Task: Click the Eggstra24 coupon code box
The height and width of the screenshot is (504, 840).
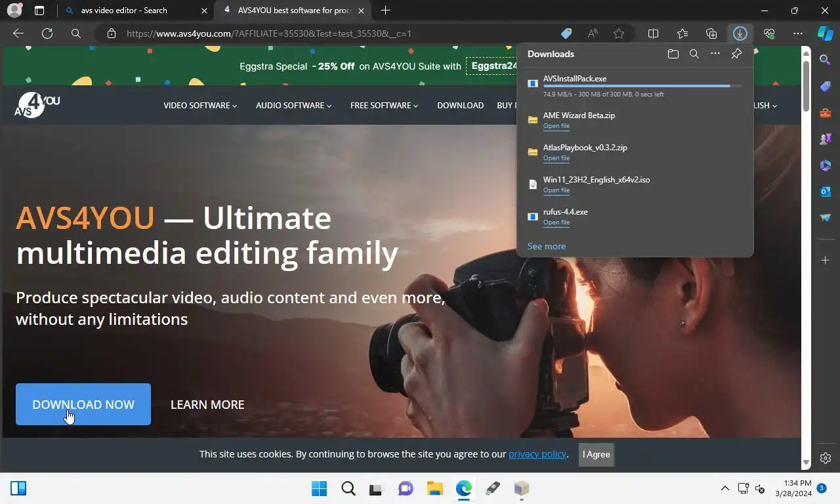Action: [493, 66]
